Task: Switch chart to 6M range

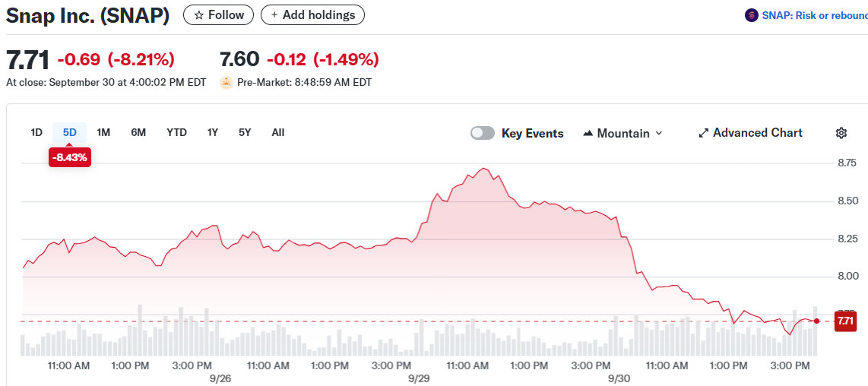Action: click(x=138, y=132)
